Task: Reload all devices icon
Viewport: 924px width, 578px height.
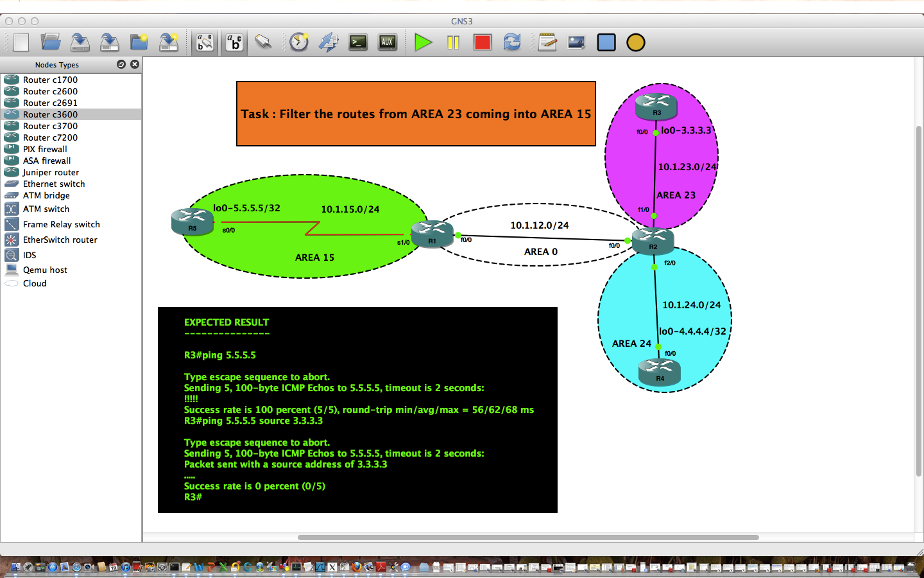Action: coord(512,42)
